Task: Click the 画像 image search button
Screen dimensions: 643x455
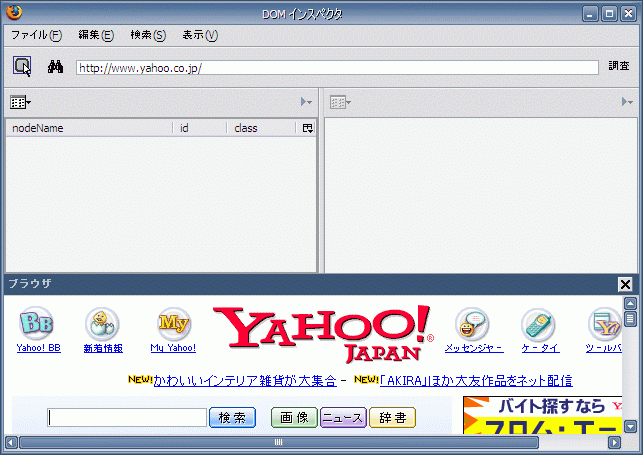Action: point(294,417)
